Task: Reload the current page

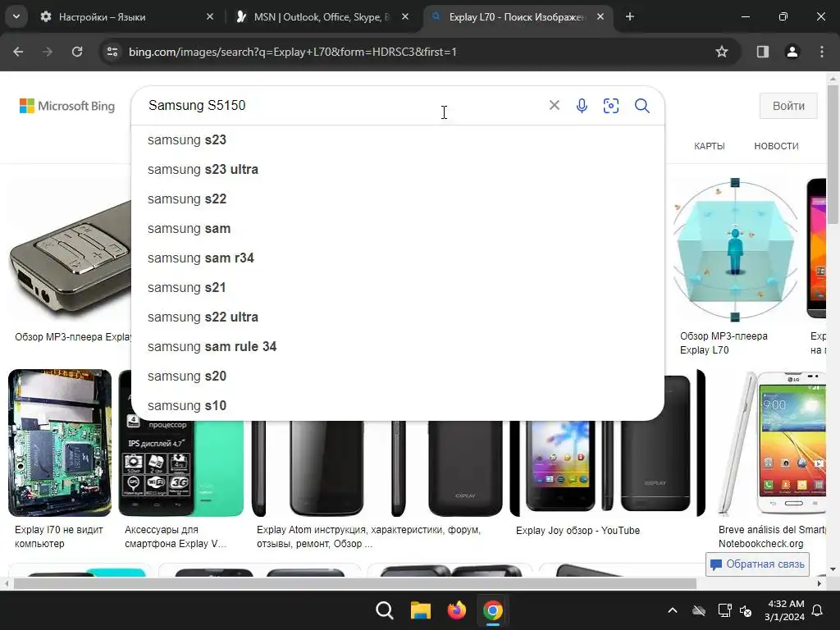Action: [x=77, y=52]
